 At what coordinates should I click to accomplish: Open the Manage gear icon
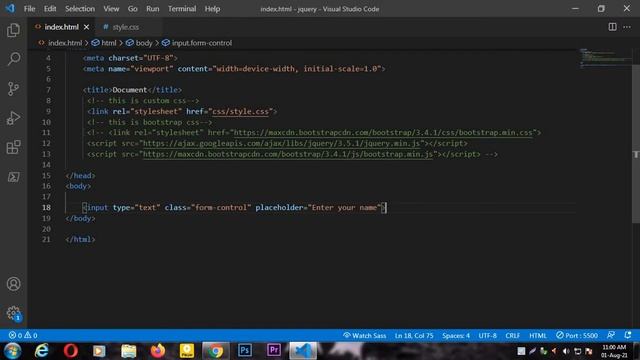pos(13,313)
